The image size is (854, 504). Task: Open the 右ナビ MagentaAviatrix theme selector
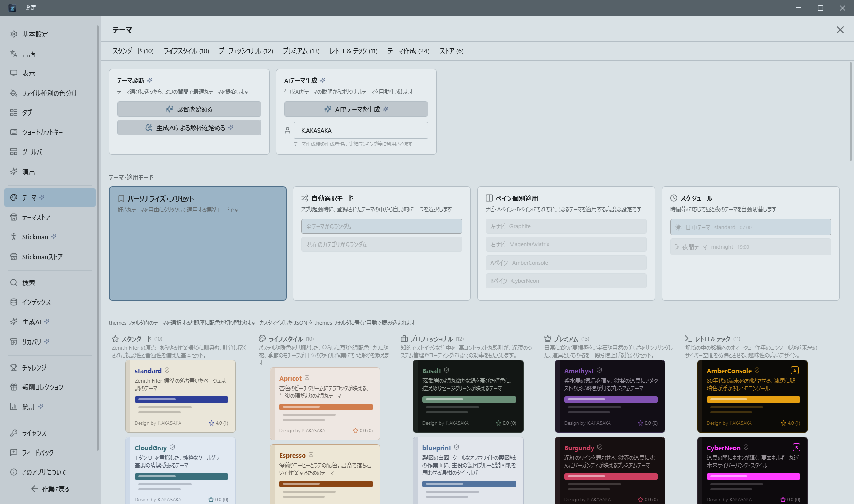[x=566, y=244]
